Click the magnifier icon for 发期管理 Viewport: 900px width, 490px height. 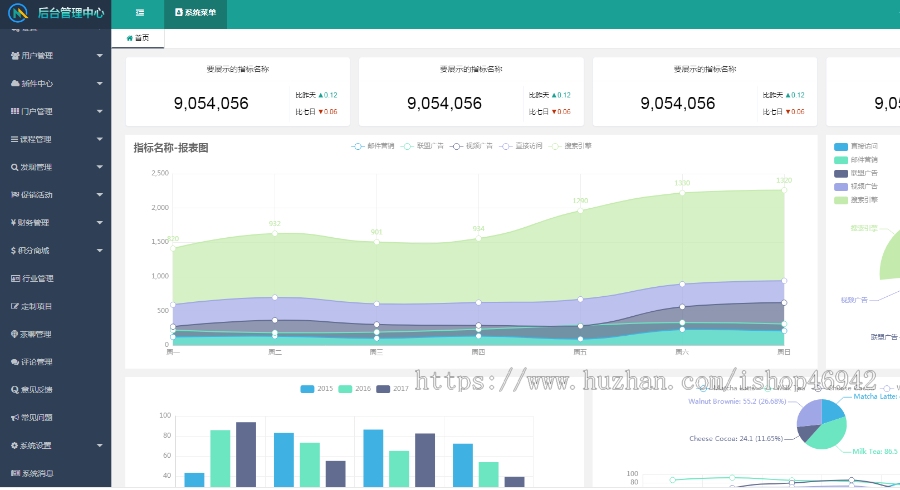tap(15, 167)
